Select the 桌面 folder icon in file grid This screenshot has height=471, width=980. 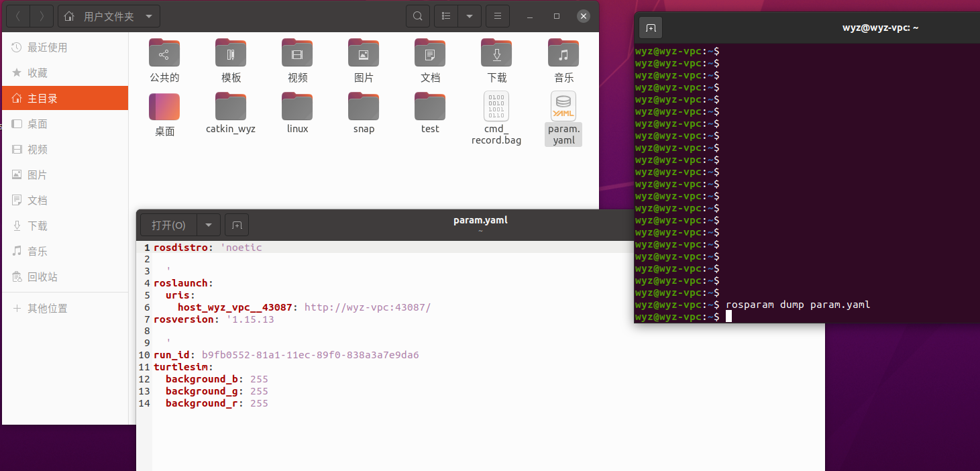tap(164, 107)
